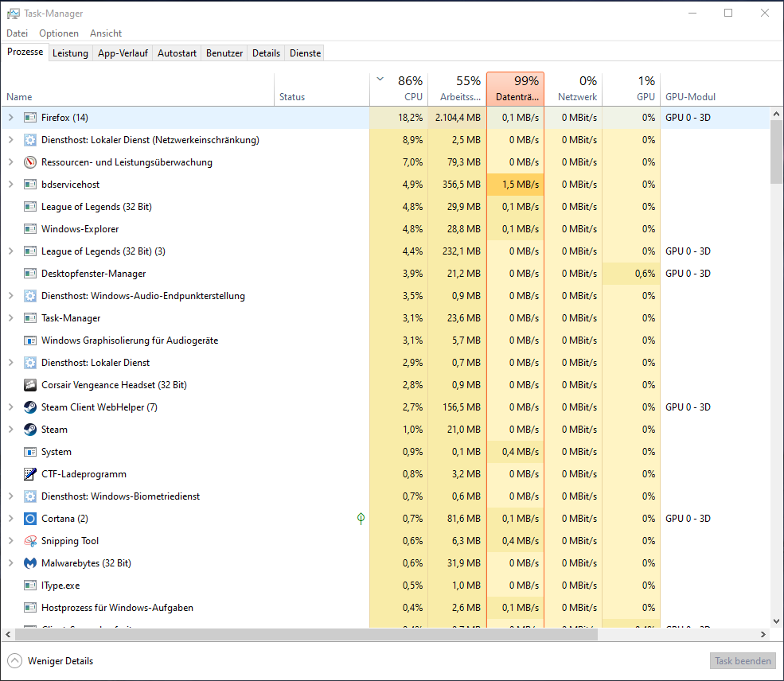Viewport: 784px width, 681px height.
Task: Click the Task-Manager process row icon
Action: (30, 317)
